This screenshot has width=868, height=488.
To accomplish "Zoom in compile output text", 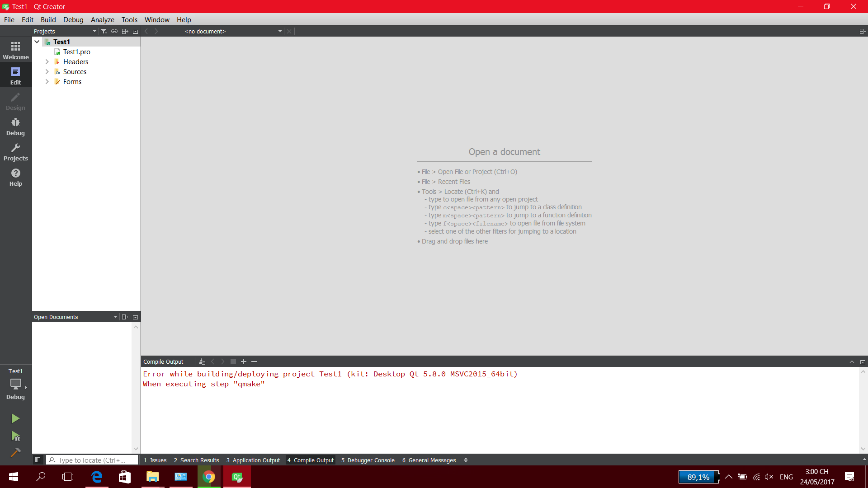I will [244, 361].
